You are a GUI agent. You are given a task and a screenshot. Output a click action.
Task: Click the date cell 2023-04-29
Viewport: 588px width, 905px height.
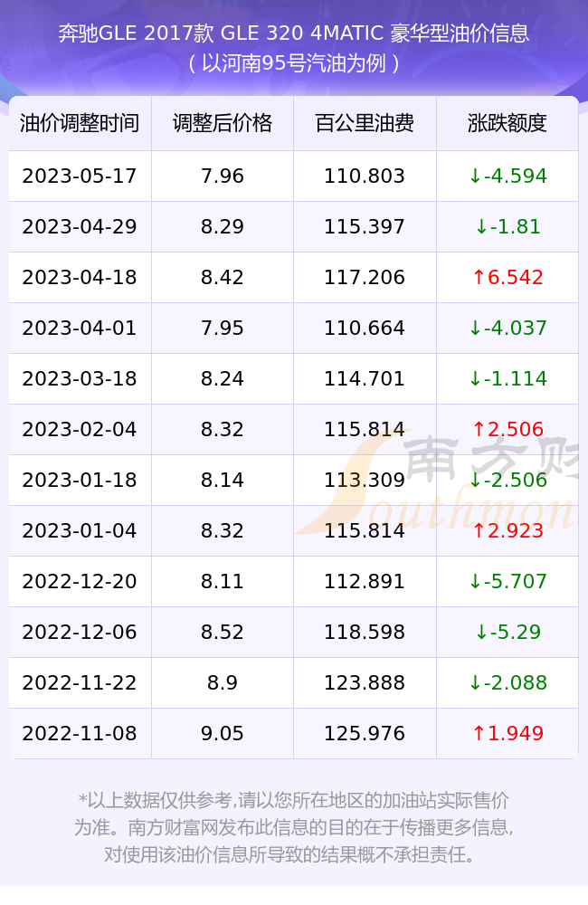coord(80,227)
